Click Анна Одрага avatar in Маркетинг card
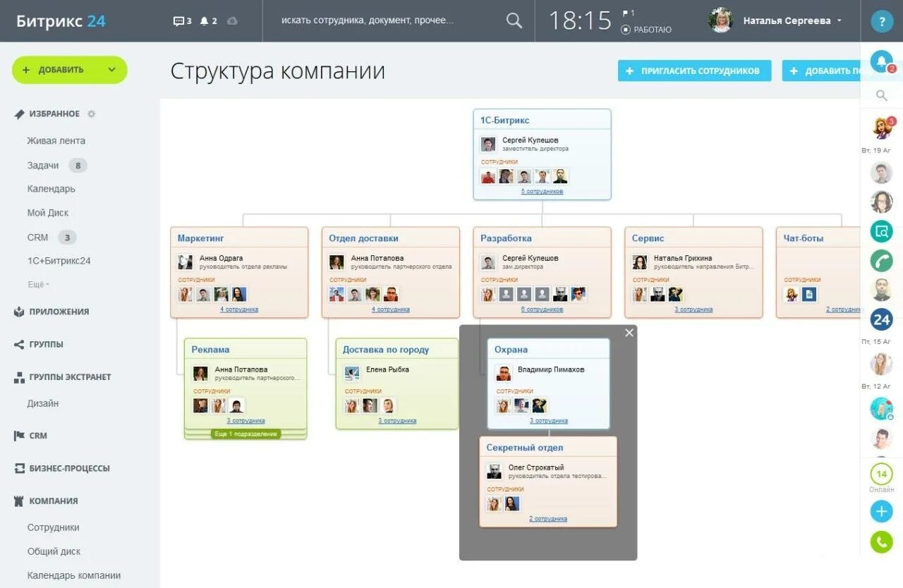 point(185,262)
